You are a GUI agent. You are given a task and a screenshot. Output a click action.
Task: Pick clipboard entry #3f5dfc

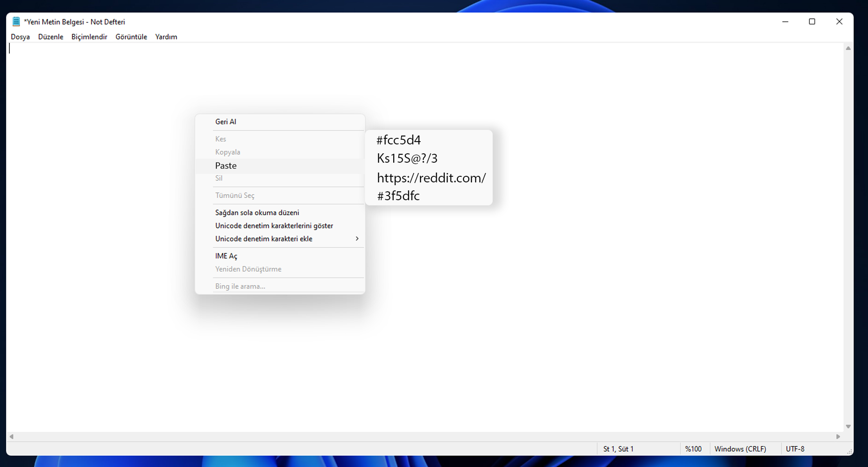(x=398, y=196)
